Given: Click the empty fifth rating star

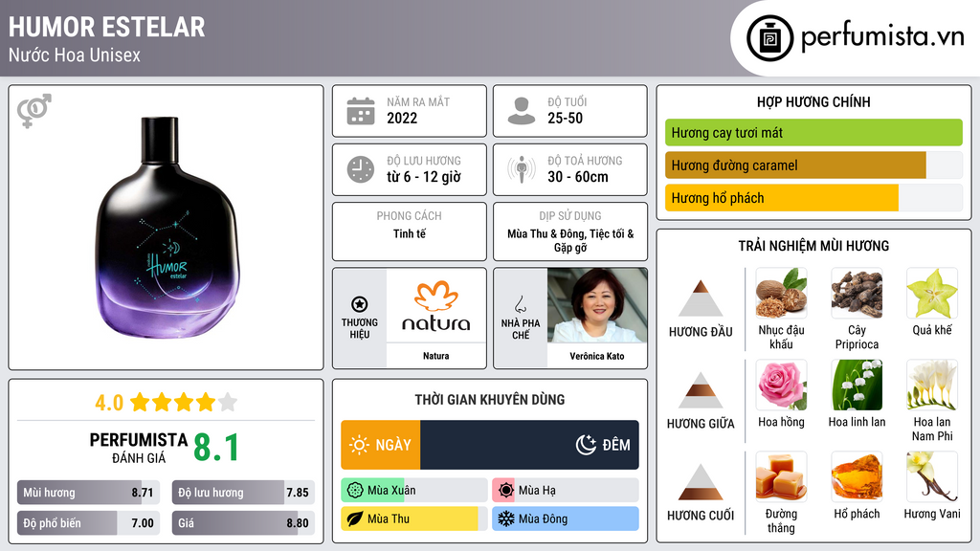Looking at the screenshot, I should 228,402.
